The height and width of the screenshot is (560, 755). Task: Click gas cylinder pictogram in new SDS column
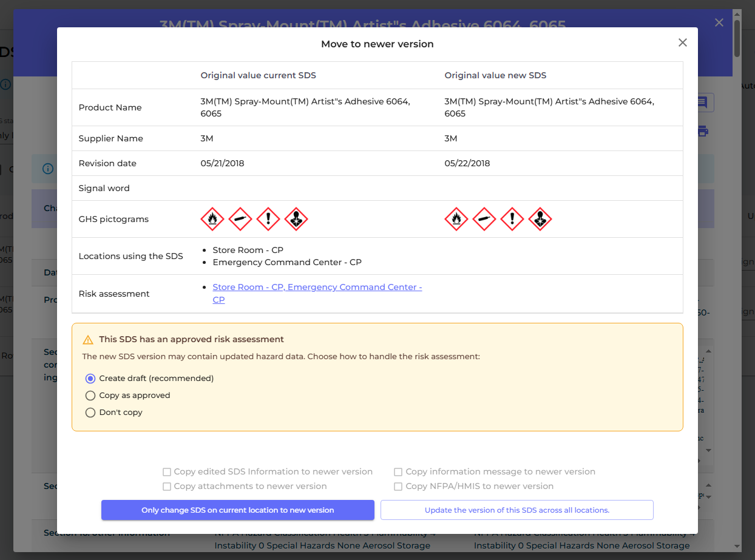click(484, 219)
